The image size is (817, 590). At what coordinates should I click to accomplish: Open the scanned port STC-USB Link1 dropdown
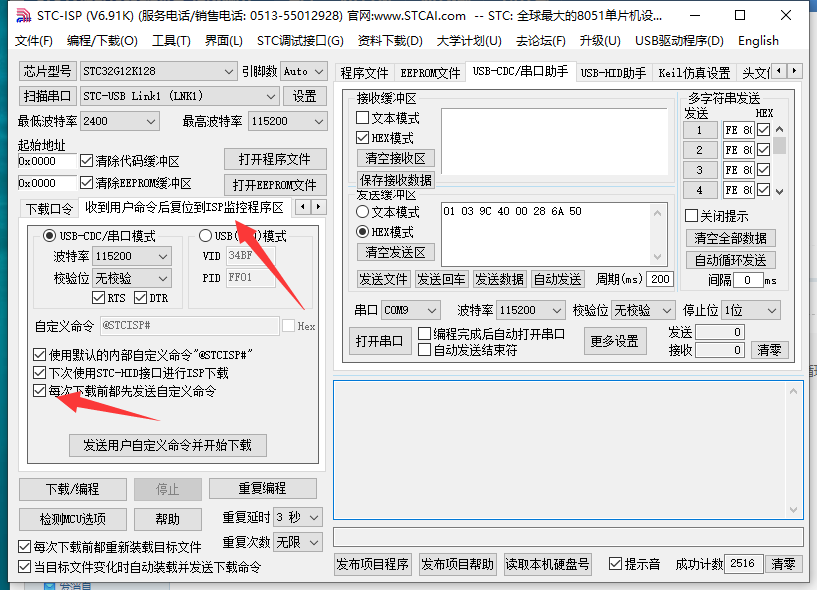click(179, 96)
